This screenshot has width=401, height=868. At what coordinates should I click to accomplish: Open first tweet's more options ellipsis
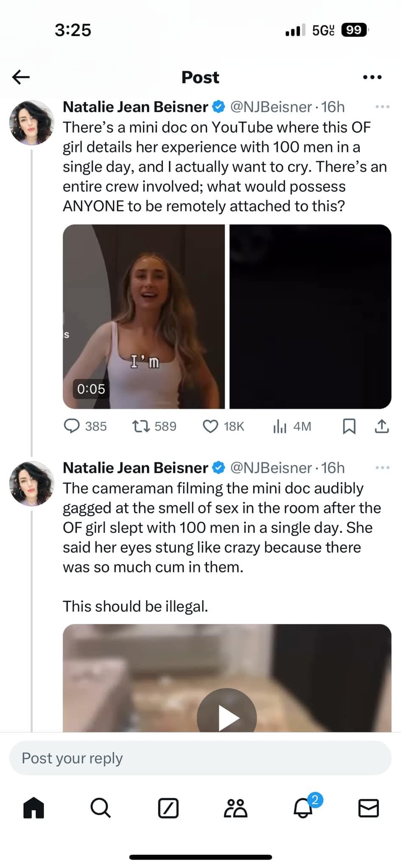[382, 107]
